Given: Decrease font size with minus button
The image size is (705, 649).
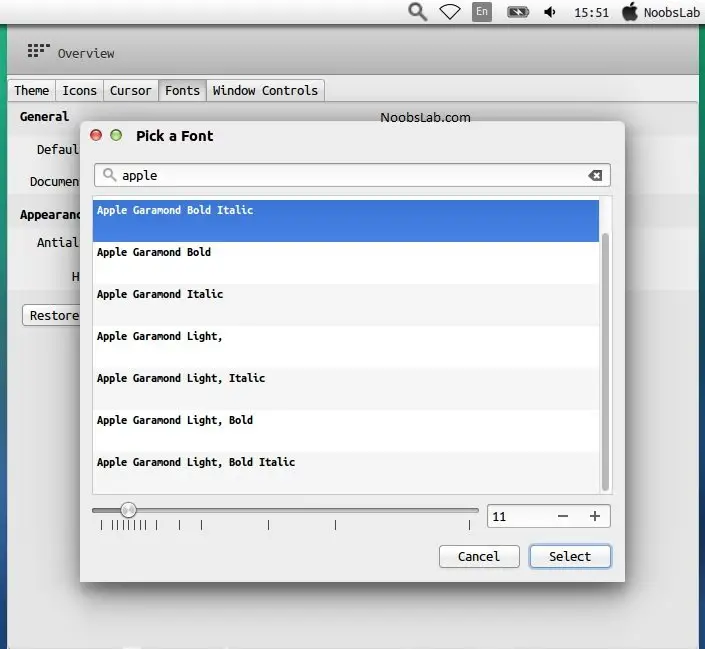Looking at the screenshot, I should pos(563,516).
